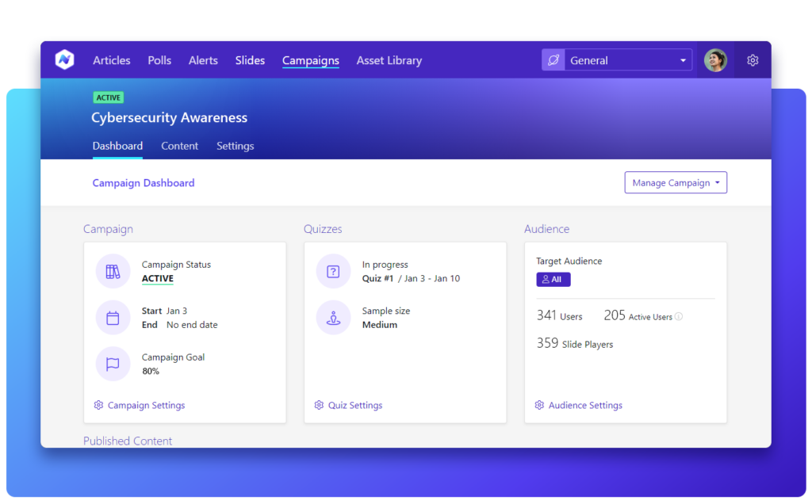Click the question mark icon for Quiz progress
This screenshot has width=812, height=504.
(x=333, y=270)
